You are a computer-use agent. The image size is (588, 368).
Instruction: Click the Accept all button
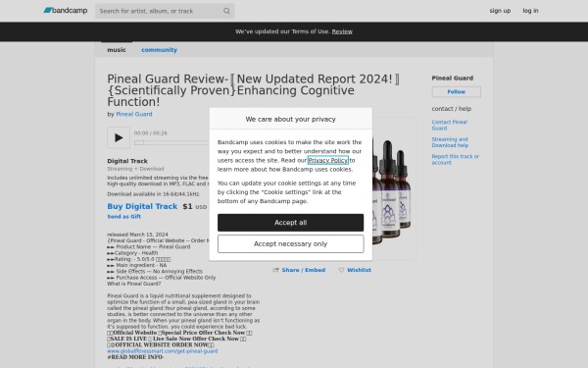click(x=290, y=223)
